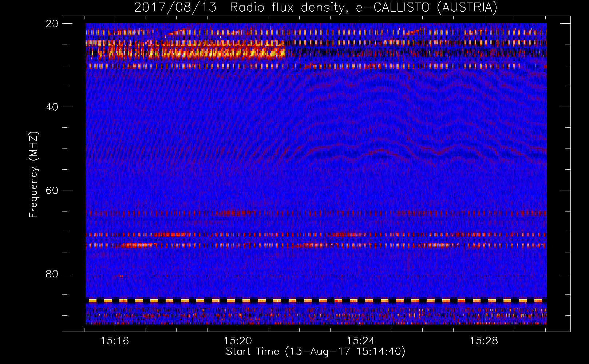Viewport: 589px width, 364px height.
Task: Click the "Frequency (MHZ)" axis label
Action: [x=33, y=174]
